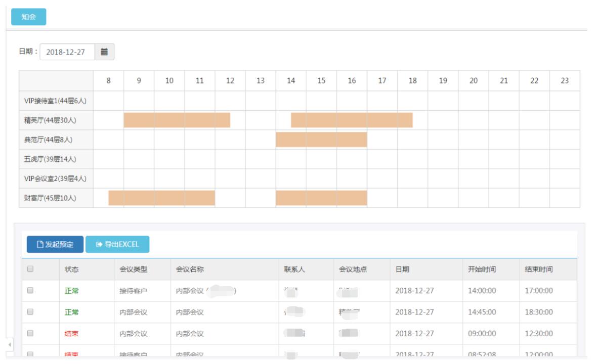The width and height of the screenshot is (596, 364).
Task: Click the 发起预定 button
Action: pyautogui.click(x=55, y=244)
